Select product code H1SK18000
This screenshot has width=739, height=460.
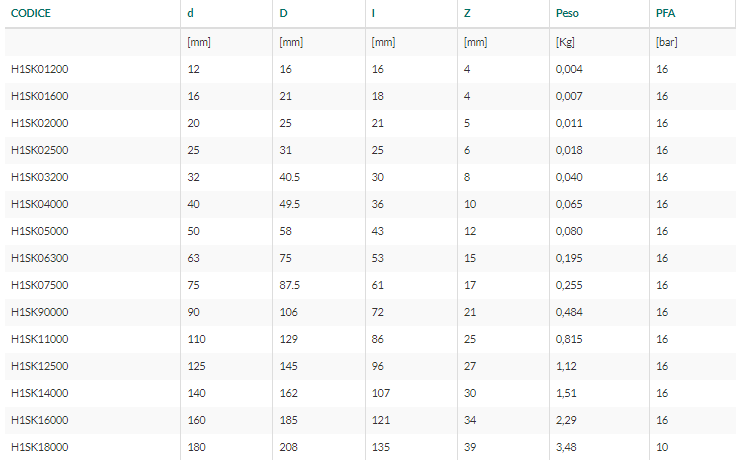[40, 447]
